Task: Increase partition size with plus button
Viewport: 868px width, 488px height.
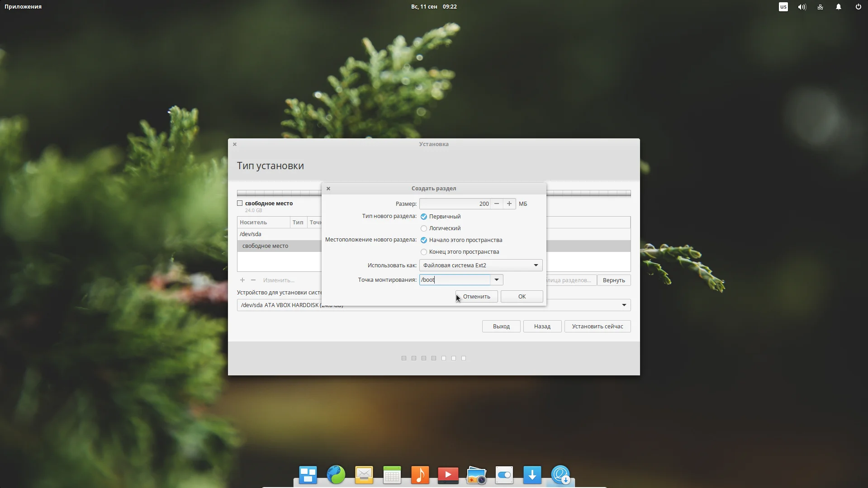Action: (509, 204)
